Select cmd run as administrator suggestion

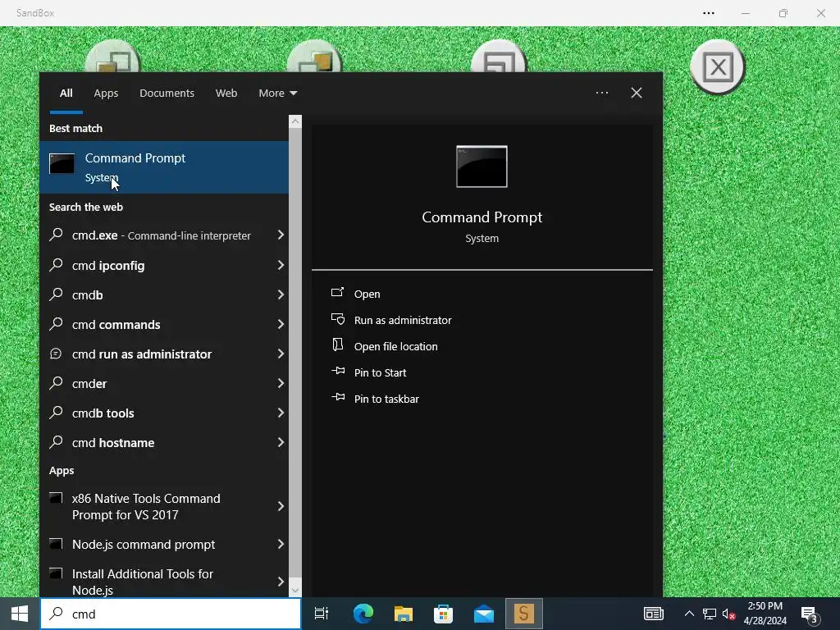coord(164,354)
